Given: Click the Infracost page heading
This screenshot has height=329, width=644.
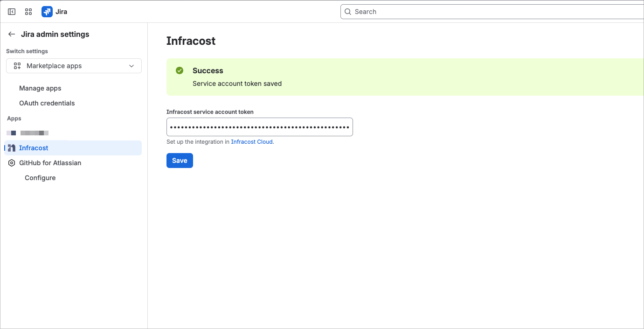Looking at the screenshot, I should pyautogui.click(x=191, y=41).
